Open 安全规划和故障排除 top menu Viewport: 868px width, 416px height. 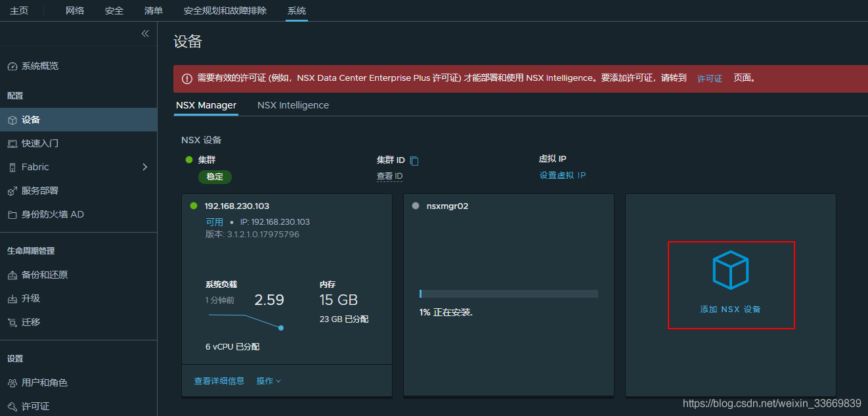[225, 11]
